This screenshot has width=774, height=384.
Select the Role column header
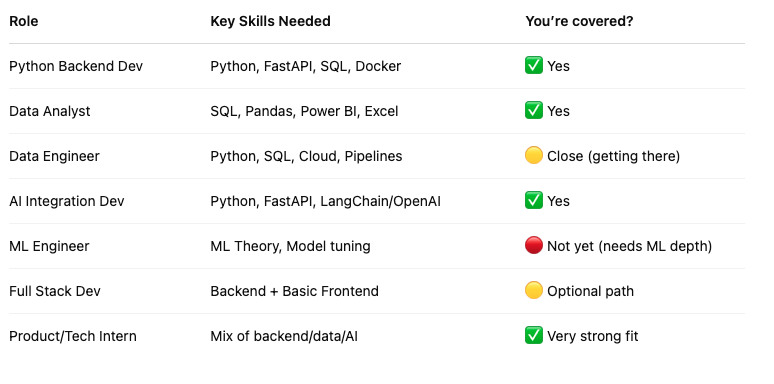pyautogui.click(x=24, y=21)
